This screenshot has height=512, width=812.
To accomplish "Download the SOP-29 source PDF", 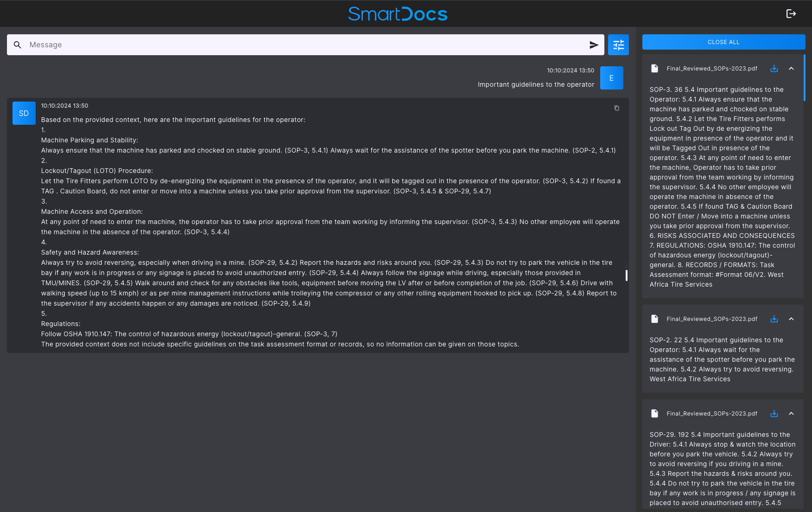I will tap(774, 414).
